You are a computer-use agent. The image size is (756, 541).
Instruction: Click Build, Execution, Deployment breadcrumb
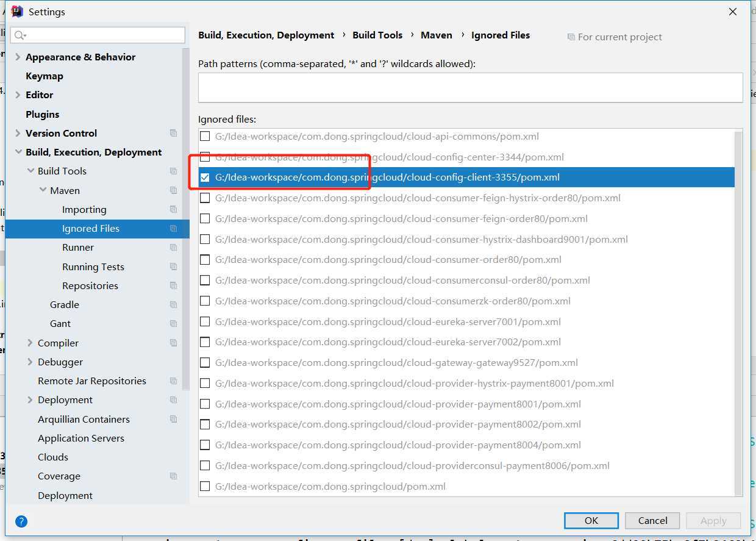point(266,35)
